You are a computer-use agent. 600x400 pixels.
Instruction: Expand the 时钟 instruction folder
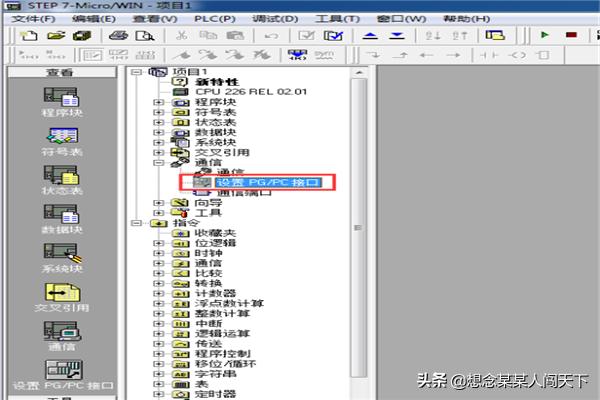(x=158, y=253)
